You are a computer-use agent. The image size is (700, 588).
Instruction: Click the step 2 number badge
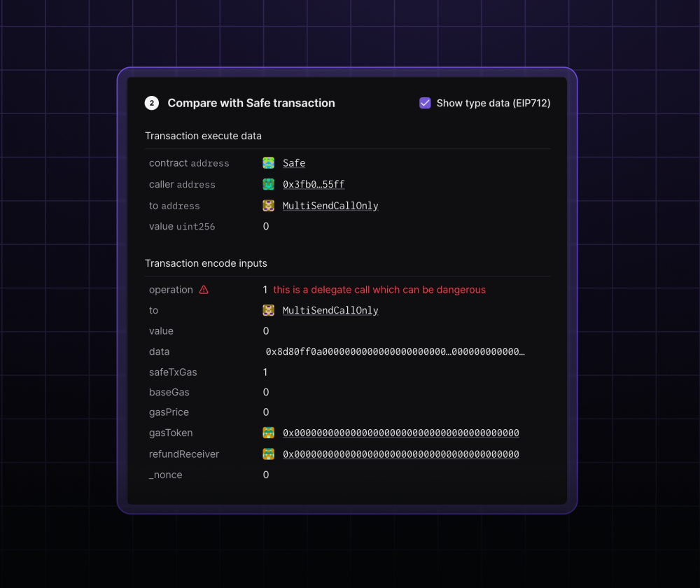152,104
